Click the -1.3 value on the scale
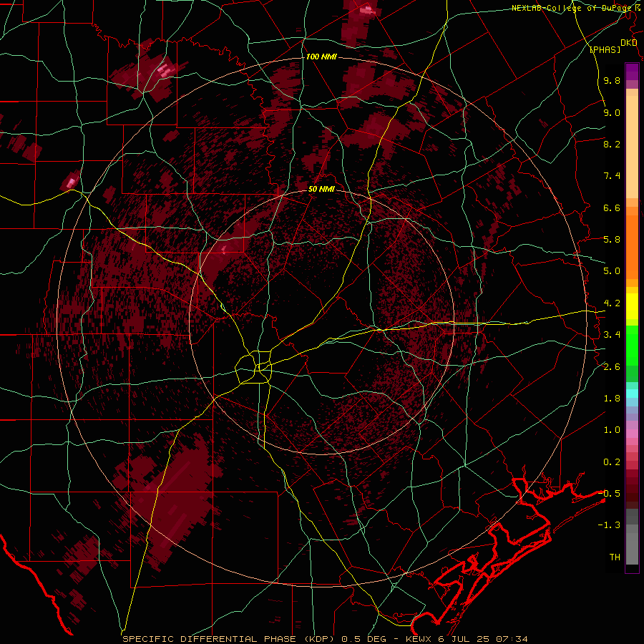 coord(610,525)
